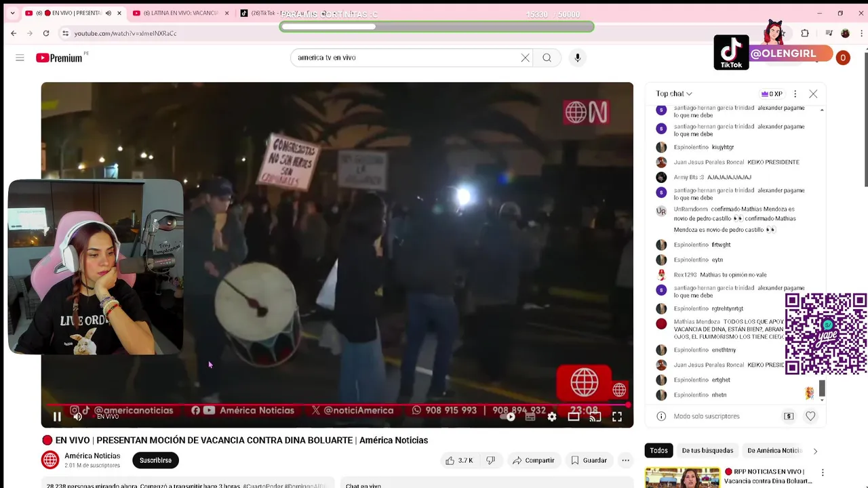This screenshot has width=868, height=488.
Task: Open browser media control icon
Action: coord(829,33)
